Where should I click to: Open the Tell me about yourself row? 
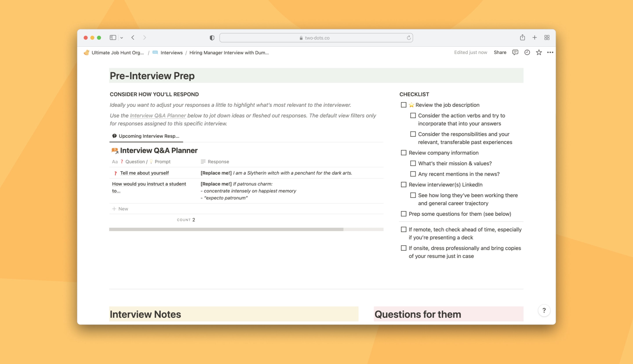pos(144,173)
